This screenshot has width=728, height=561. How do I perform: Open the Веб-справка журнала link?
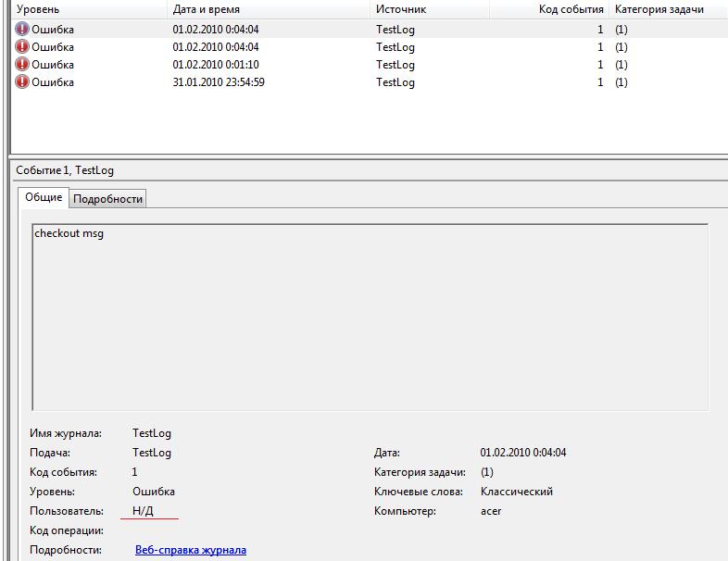tap(191, 550)
